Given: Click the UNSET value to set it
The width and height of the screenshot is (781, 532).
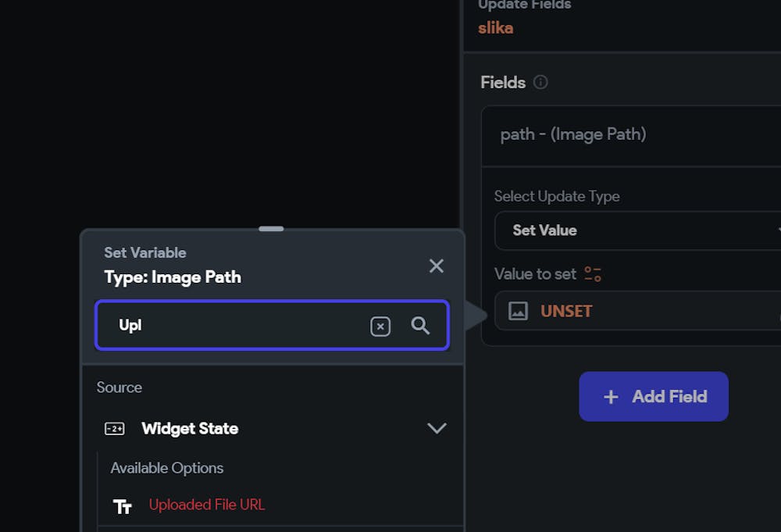Looking at the screenshot, I should tap(565, 311).
